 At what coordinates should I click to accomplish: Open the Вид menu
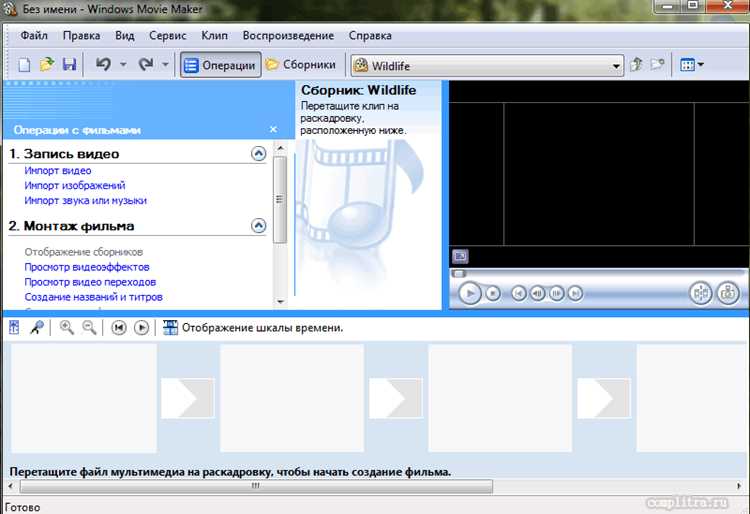[124, 36]
